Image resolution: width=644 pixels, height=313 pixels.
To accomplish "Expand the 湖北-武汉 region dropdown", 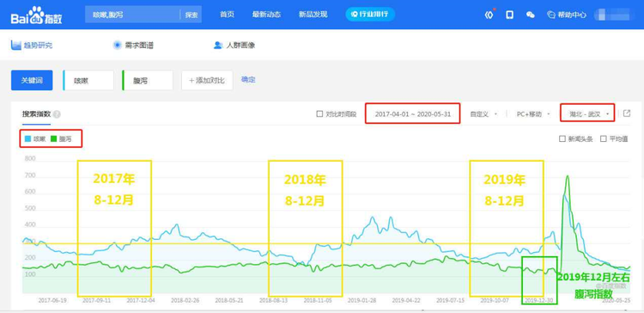I will 587,114.
